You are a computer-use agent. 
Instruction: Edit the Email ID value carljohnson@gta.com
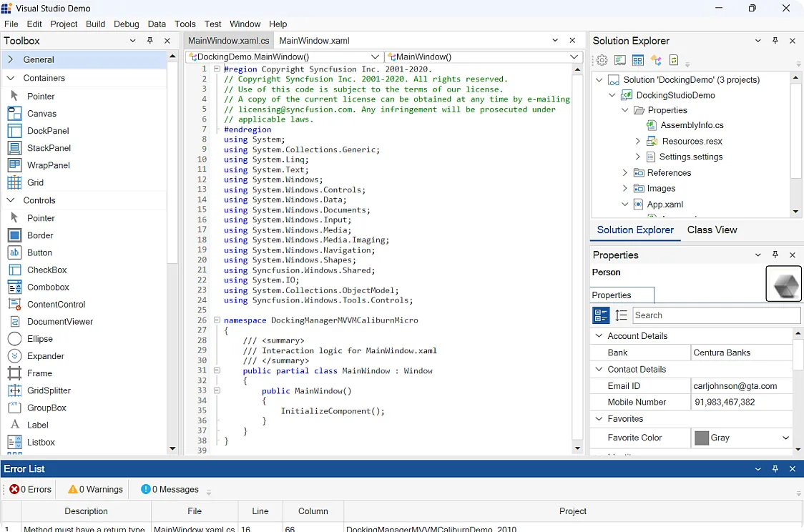[x=741, y=386]
